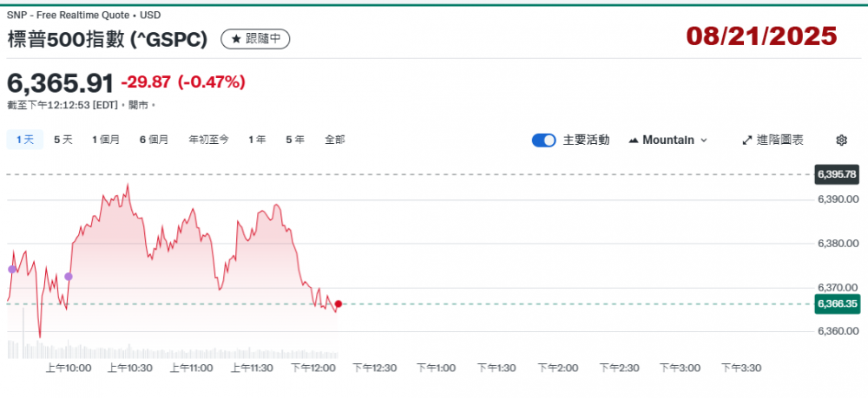Viewport: 868px width, 398px height.
Task: Select the 6個月 range tab
Action: point(154,140)
